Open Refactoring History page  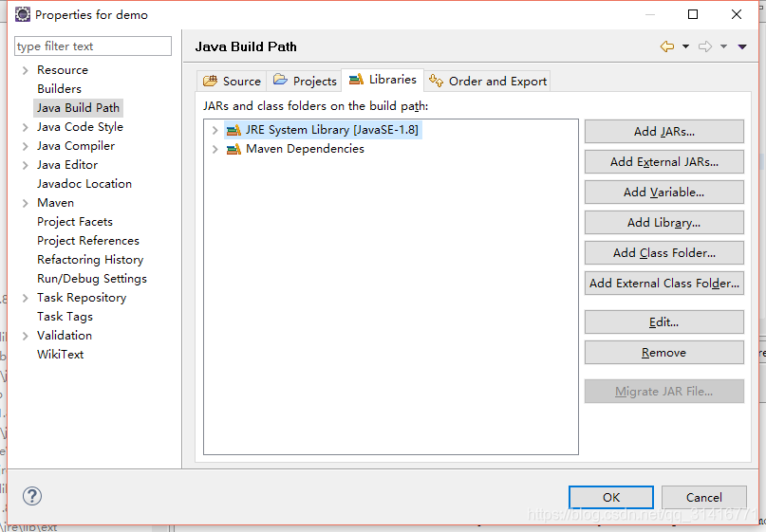point(90,260)
